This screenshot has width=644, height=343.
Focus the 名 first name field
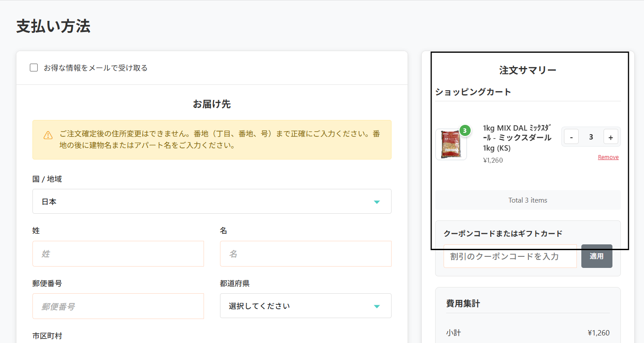tap(305, 253)
